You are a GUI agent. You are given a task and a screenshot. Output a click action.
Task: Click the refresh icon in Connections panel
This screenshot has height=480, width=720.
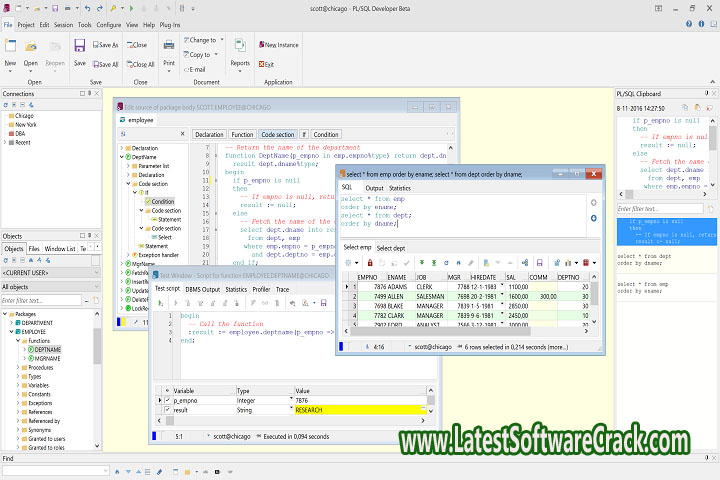click(6, 105)
